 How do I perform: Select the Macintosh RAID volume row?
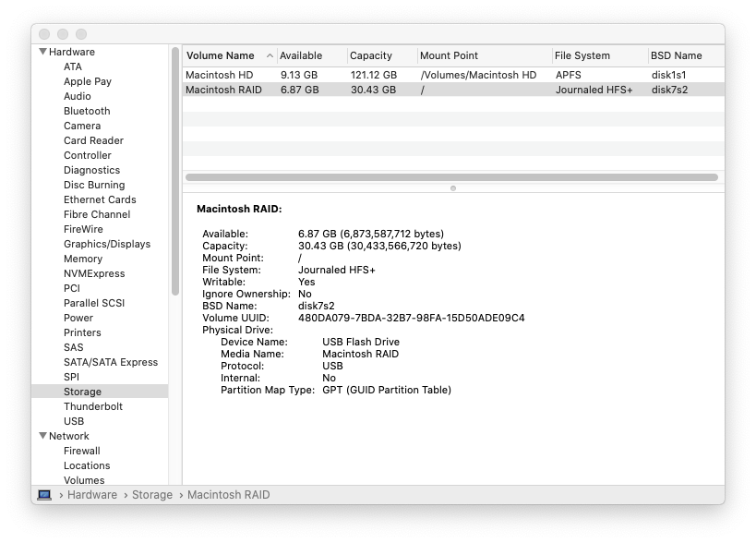pyautogui.click(x=453, y=90)
